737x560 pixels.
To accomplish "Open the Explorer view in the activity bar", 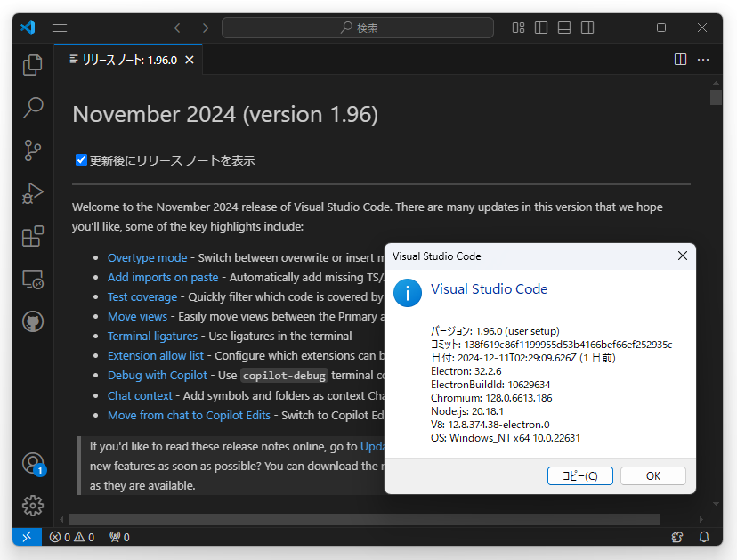I will (x=32, y=65).
